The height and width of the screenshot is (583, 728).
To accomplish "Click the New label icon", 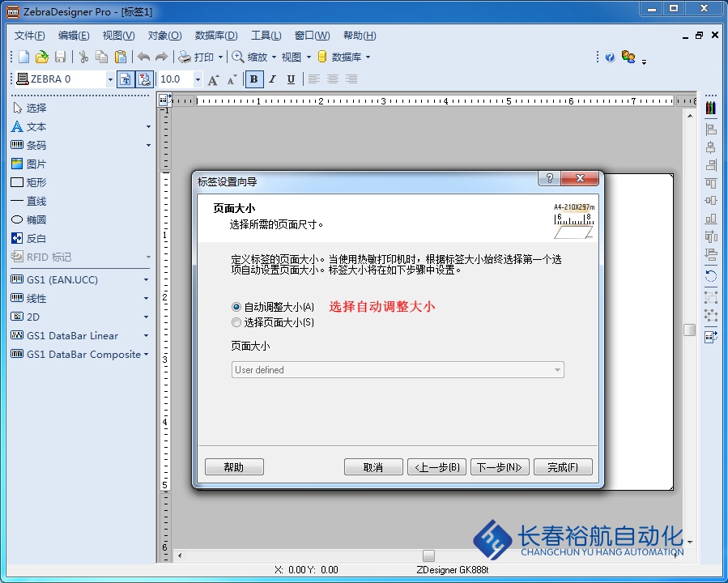I will pos(23,57).
